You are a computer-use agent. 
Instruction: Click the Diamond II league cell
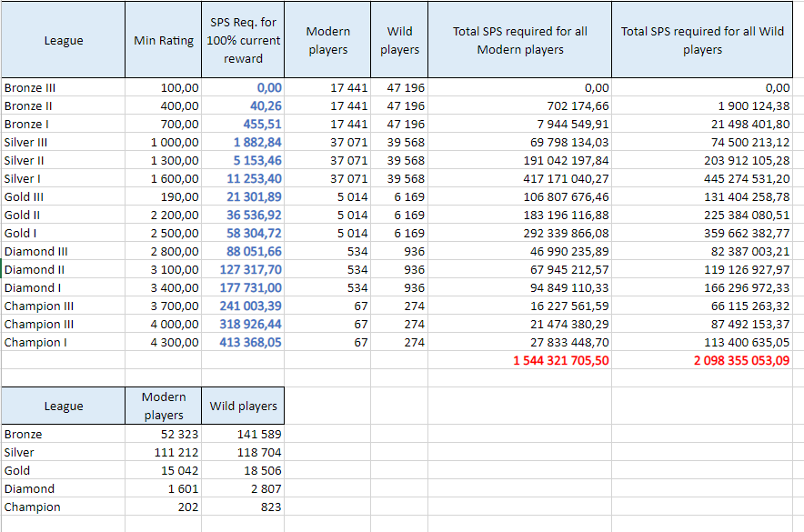point(63,269)
